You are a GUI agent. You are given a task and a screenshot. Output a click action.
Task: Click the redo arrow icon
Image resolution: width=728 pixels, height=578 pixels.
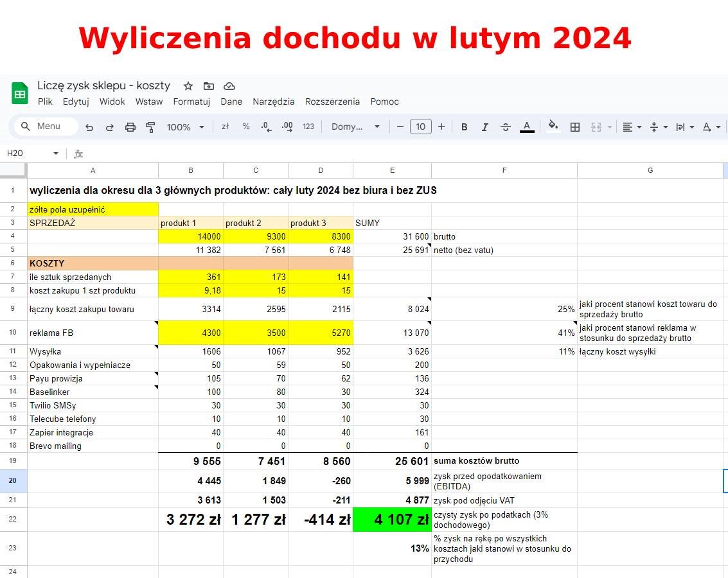tap(109, 127)
